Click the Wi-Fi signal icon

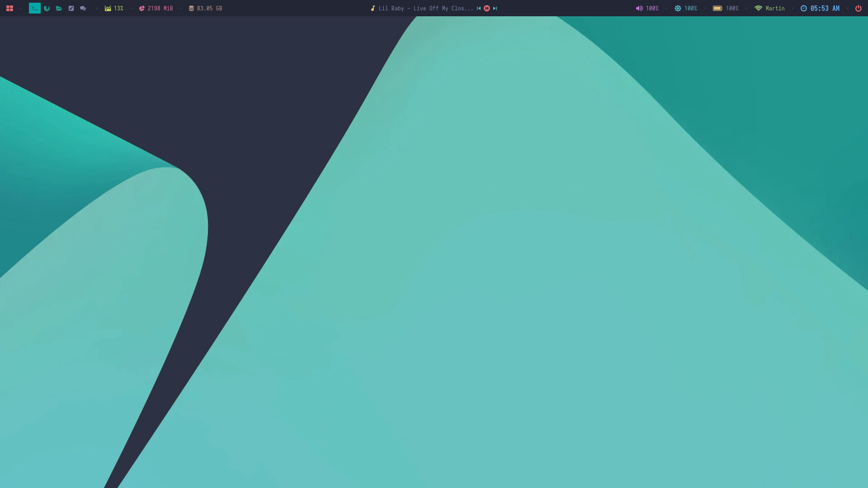tap(759, 8)
